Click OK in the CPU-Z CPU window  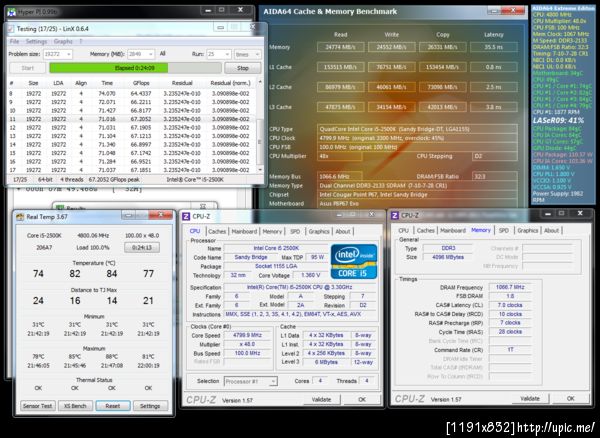[362, 399]
